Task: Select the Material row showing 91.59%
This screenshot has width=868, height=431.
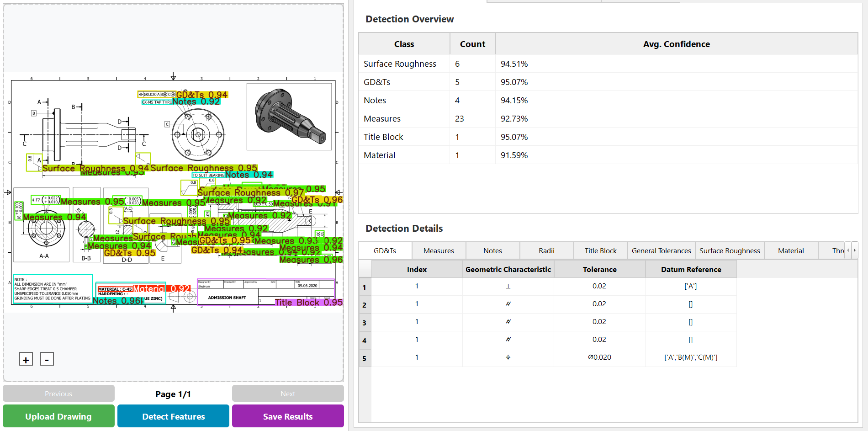Action: pyautogui.click(x=608, y=155)
